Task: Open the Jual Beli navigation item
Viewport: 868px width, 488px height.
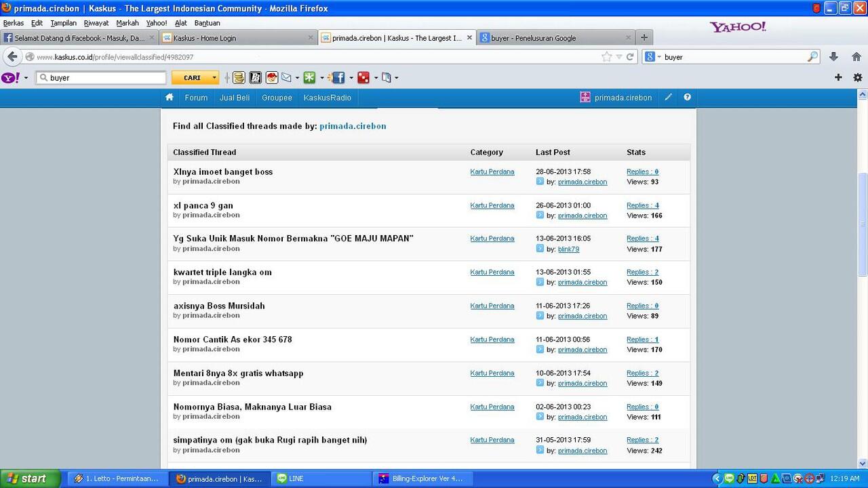Action: [x=235, y=98]
